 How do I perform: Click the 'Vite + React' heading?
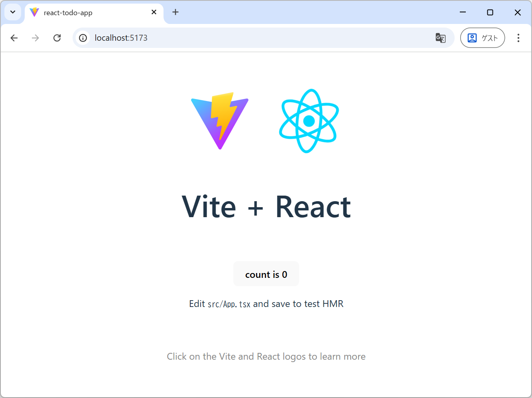click(266, 207)
